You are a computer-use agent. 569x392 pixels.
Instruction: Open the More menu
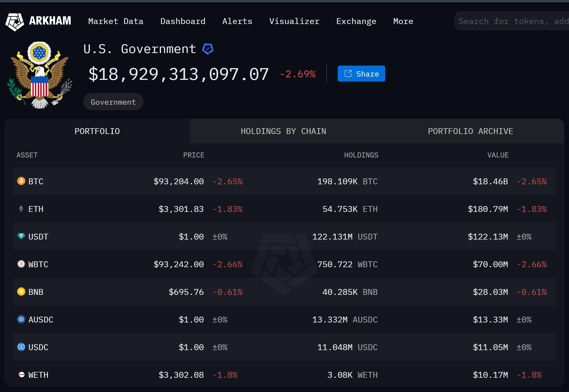point(403,21)
